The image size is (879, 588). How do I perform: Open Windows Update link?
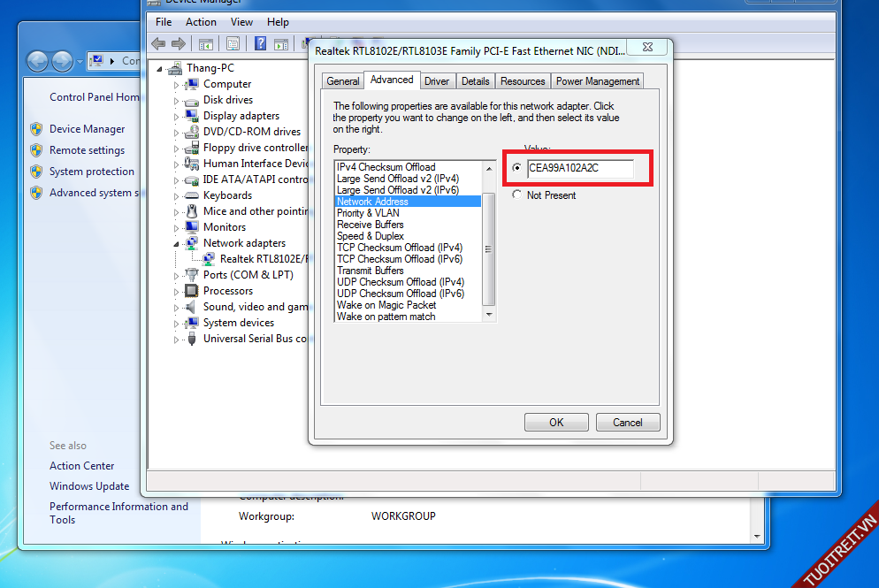[x=89, y=486]
